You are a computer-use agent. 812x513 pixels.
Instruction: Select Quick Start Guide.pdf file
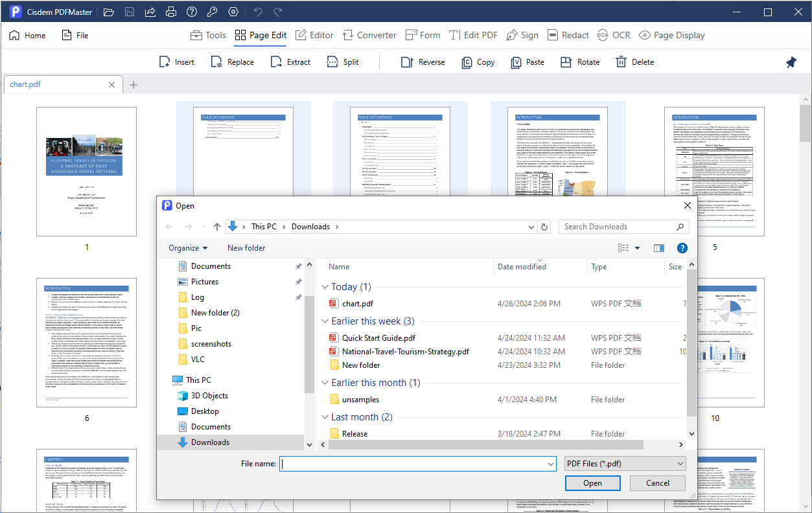378,337
